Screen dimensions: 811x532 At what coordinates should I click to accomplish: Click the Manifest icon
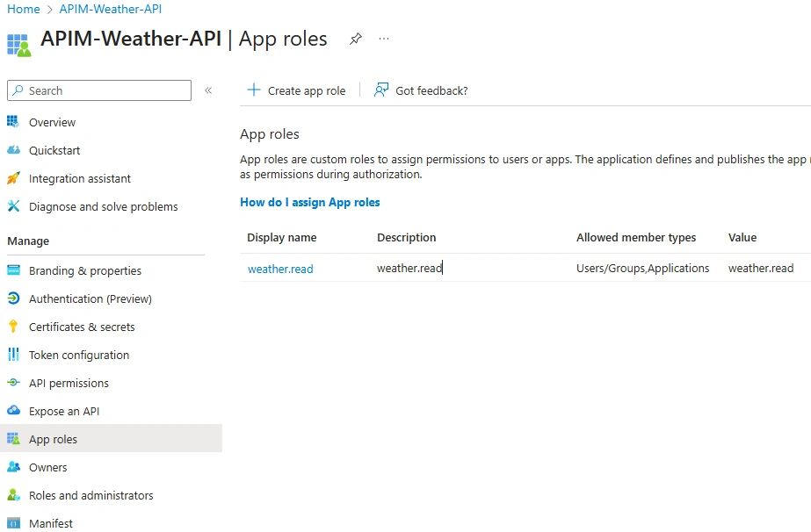click(13, 522)
